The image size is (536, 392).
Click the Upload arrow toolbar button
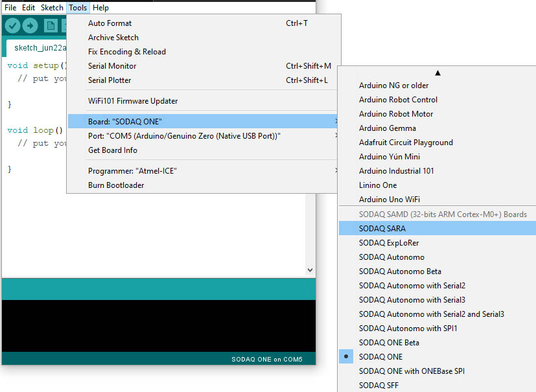(x=30, y=25)
